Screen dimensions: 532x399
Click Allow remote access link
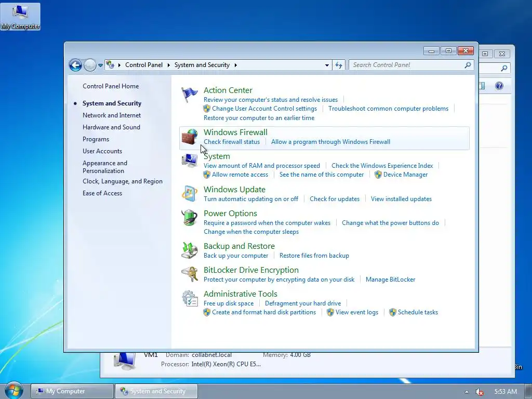[240, 175]
